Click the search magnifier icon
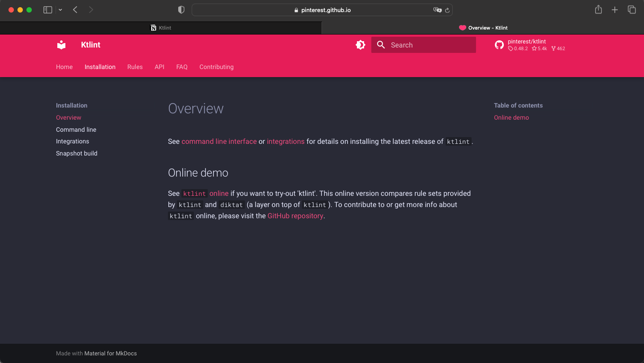Image resolution: width=644 pixels, height=363 pixels. click(x=381, y=45)
